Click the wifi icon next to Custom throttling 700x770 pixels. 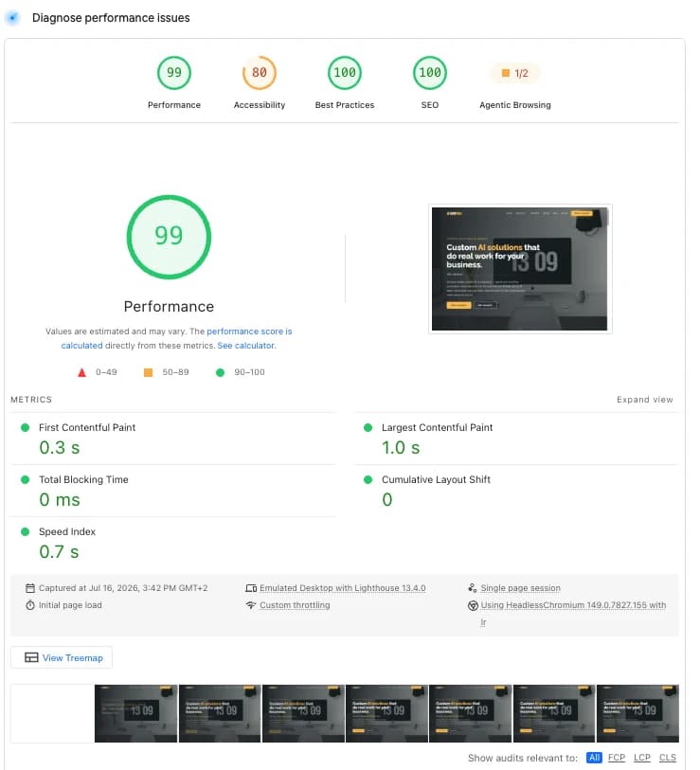(251, 605)
